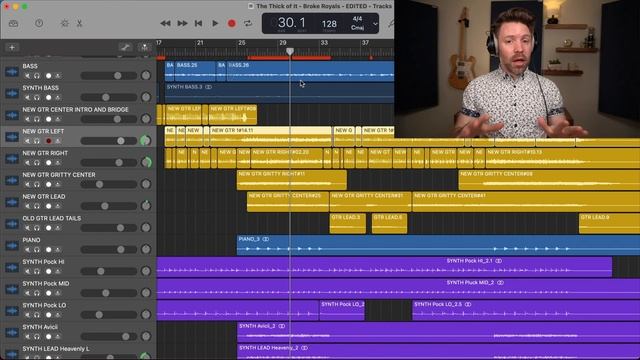640x360 pixels.
Task: Select the BASS.25 audio region
Action: (195, 71)
